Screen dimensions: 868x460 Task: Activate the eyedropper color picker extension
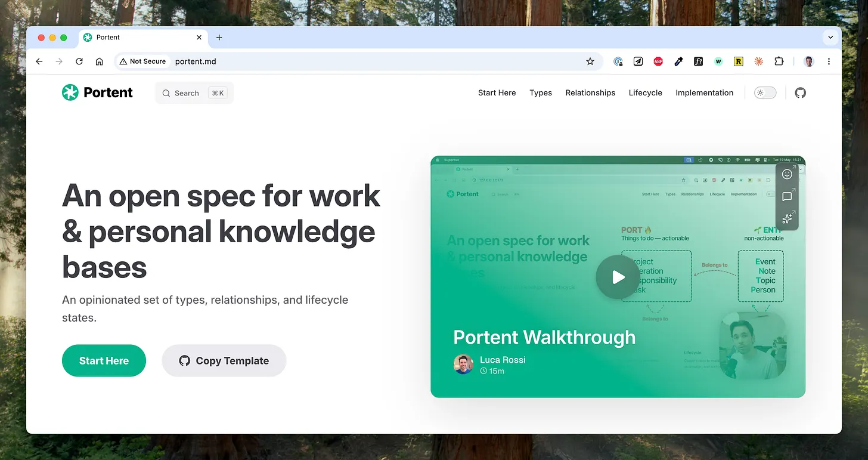(678, 61)
